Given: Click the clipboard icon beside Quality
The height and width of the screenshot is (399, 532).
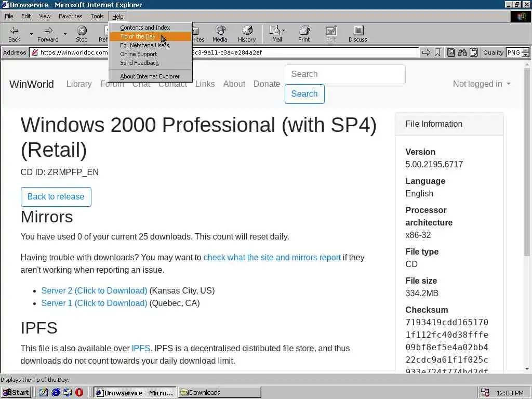Looking at the screenshot, I should [x=474, y=52].
